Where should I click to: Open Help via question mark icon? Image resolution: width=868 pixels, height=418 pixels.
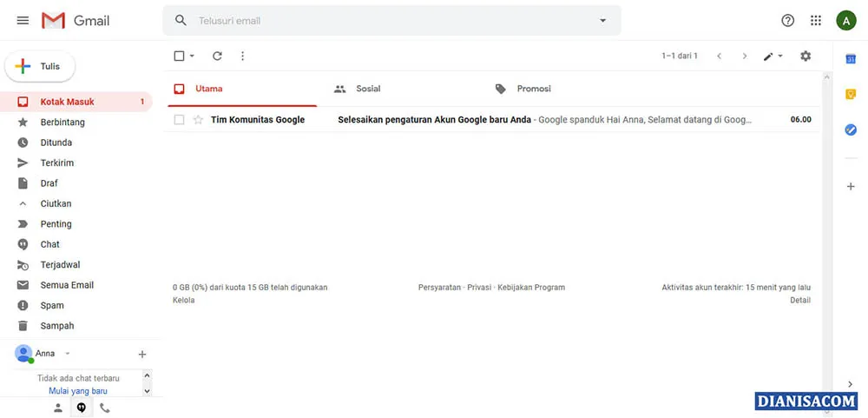787,21
